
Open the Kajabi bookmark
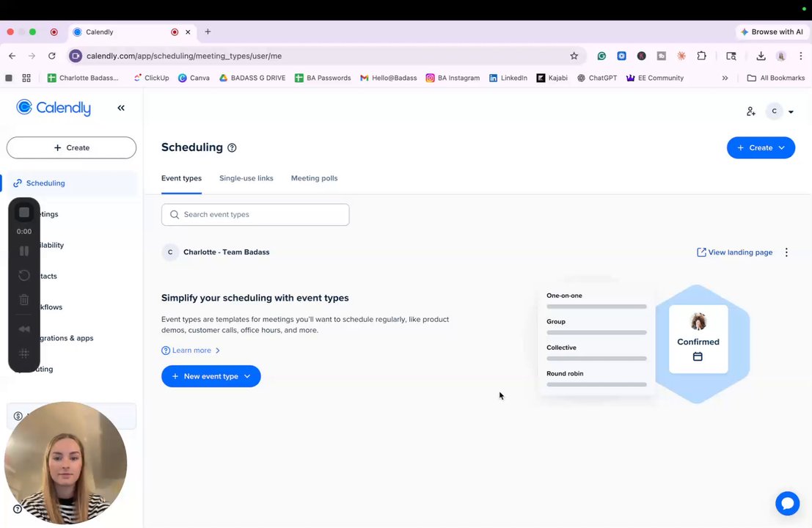pos(552,78)
